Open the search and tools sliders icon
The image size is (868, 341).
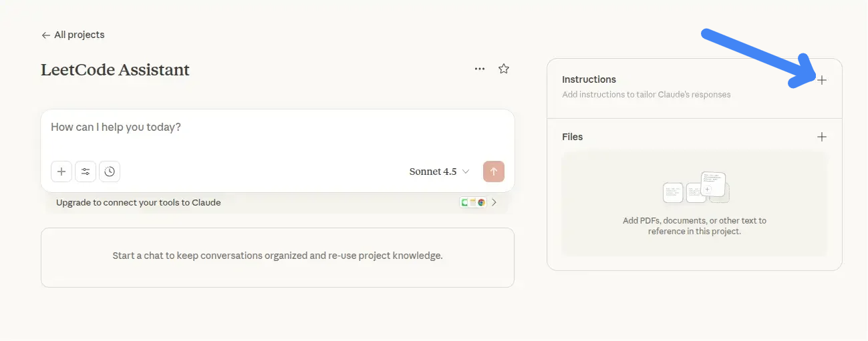pos(86,172)
